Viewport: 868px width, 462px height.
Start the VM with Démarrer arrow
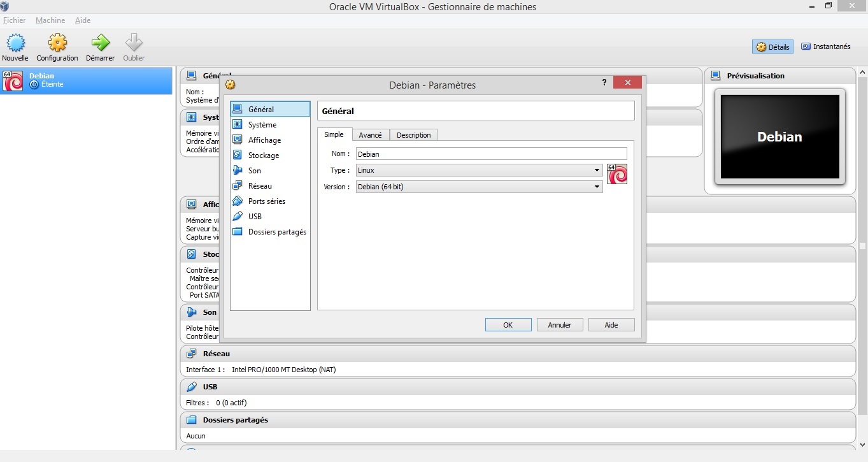100,43
